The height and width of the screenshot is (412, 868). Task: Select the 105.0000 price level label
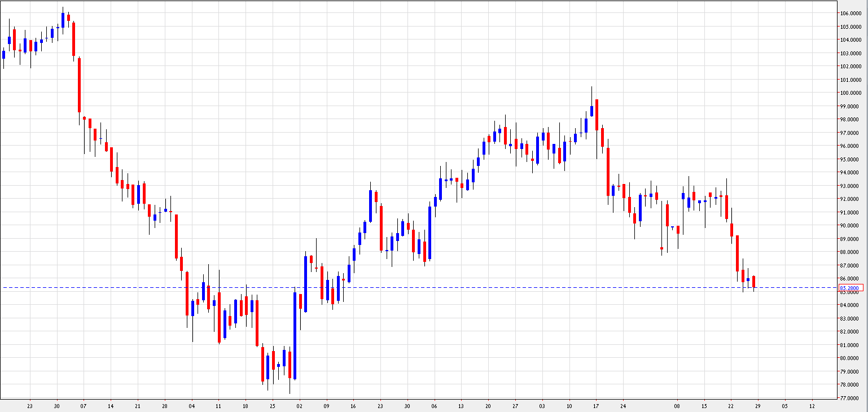(850, 27)
